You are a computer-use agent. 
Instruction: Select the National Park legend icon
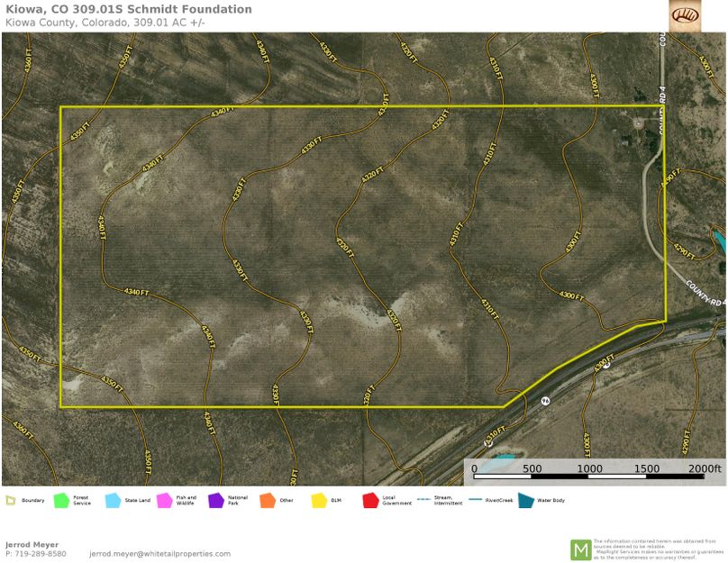(x=214, y=500)
